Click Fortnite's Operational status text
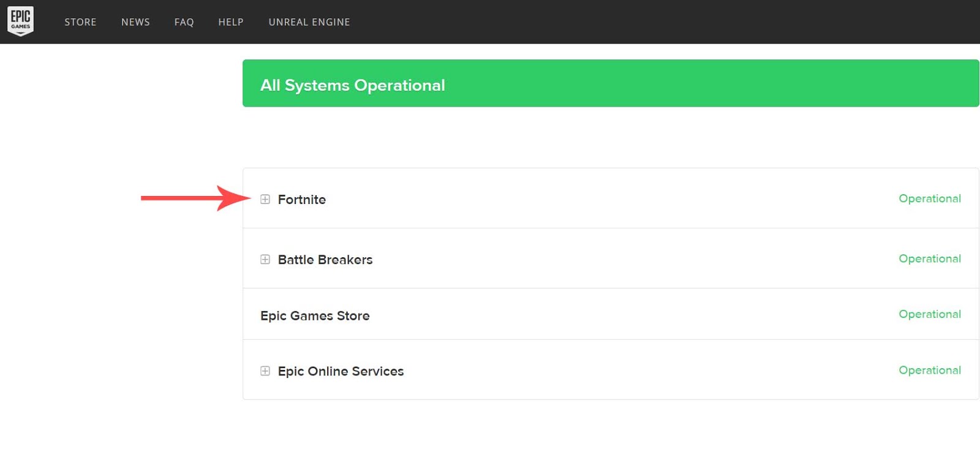This screenshot has height=452, width=980. [x=930, y=198]
